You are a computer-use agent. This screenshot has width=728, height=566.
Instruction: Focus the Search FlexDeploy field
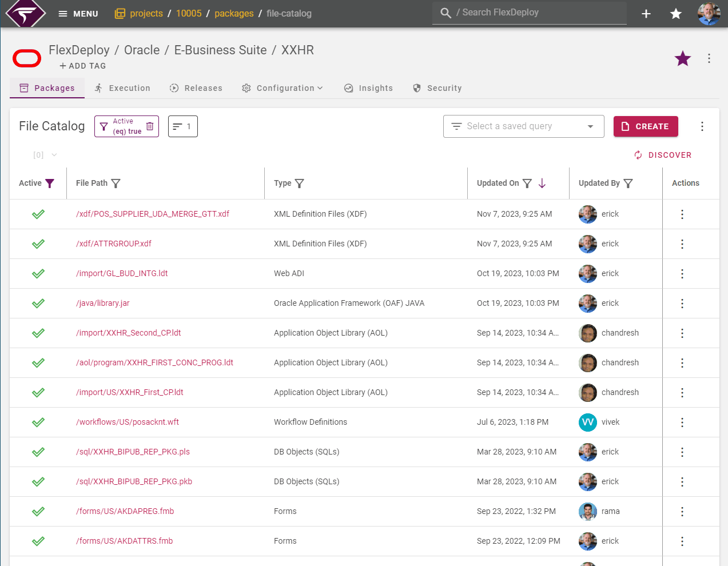(x=530, y=13)
